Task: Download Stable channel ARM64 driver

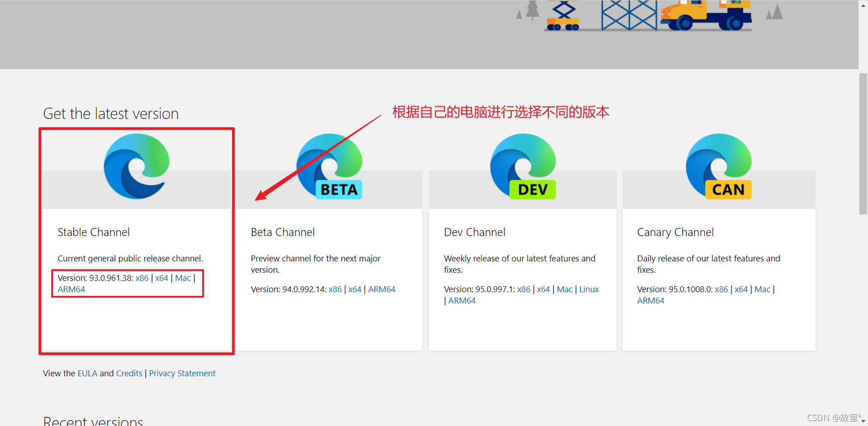Action: click(71, 289)
